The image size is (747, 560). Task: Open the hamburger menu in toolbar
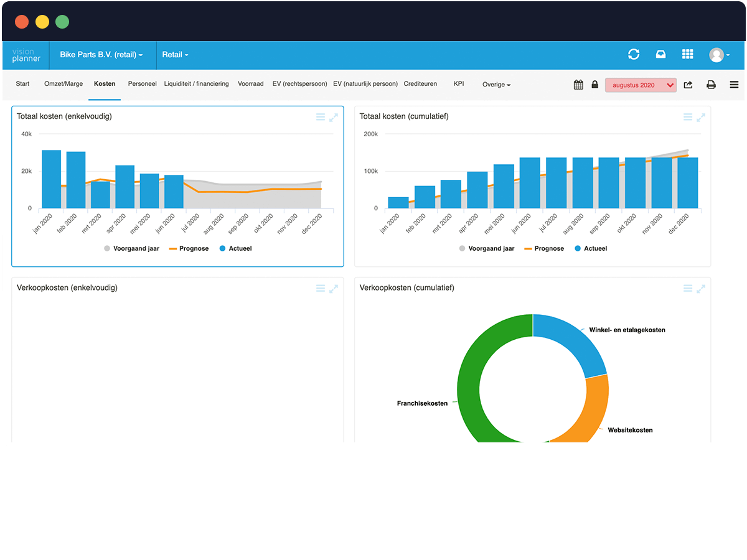[x=734, y=85]
